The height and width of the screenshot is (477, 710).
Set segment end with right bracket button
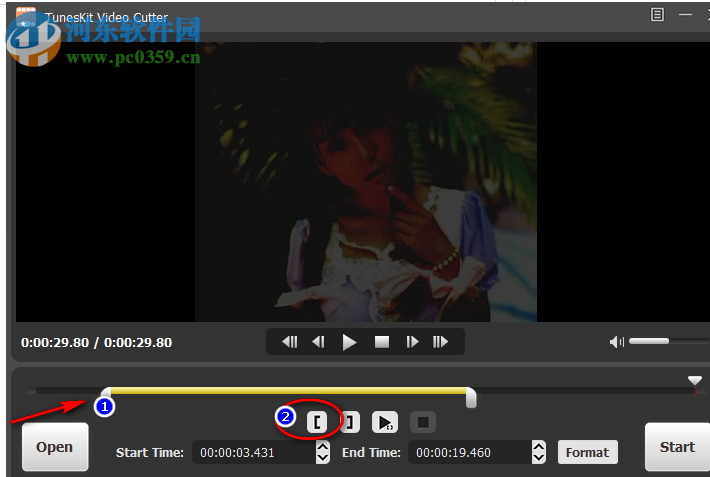pyautogui.click(x=350, y=422)
